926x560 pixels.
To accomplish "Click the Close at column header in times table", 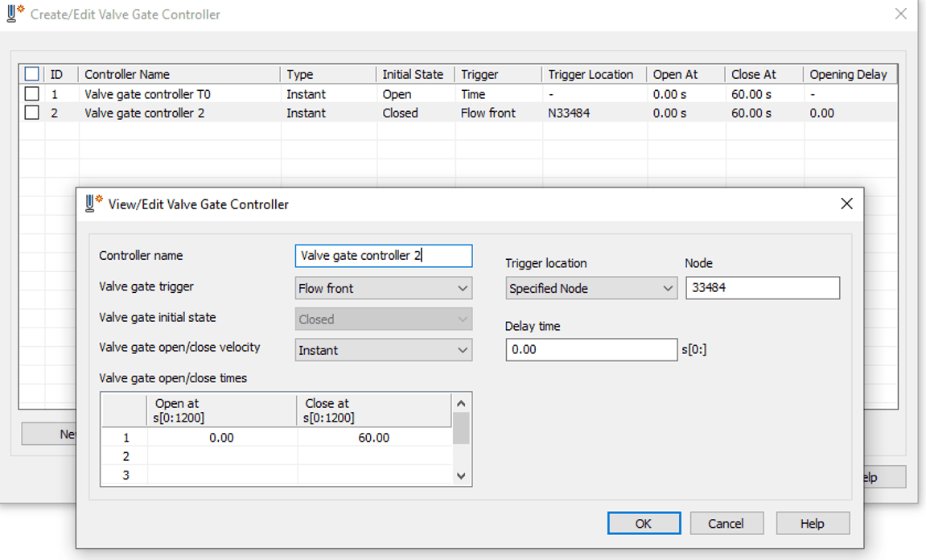I will tap(374, 410).
